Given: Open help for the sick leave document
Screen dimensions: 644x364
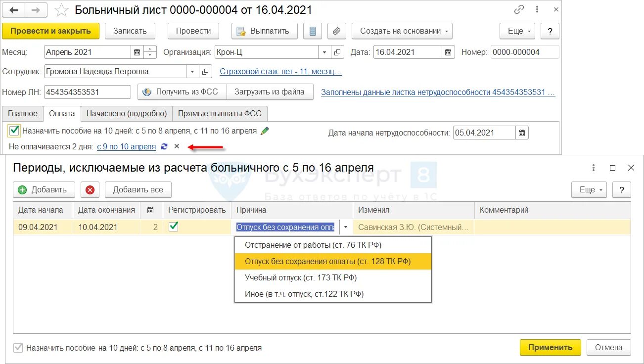Looking at the screenshot, I should click(550, 31).
